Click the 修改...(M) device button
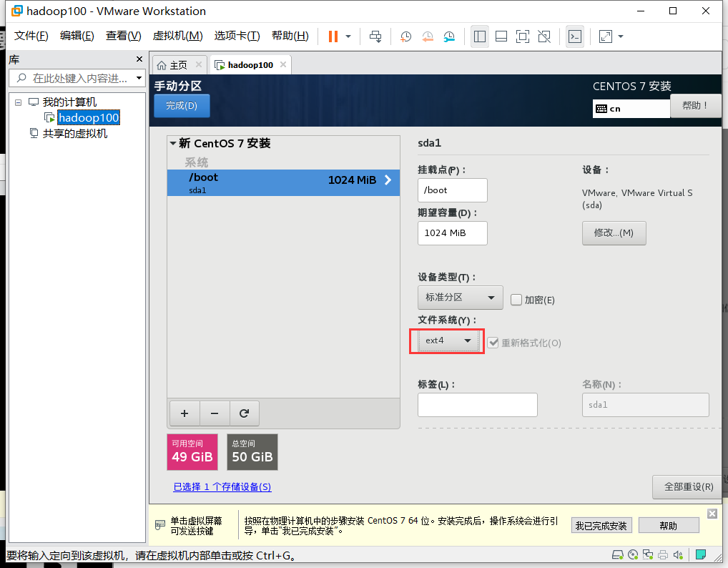The width and height of the screenshot is (728, 568). 614,233
